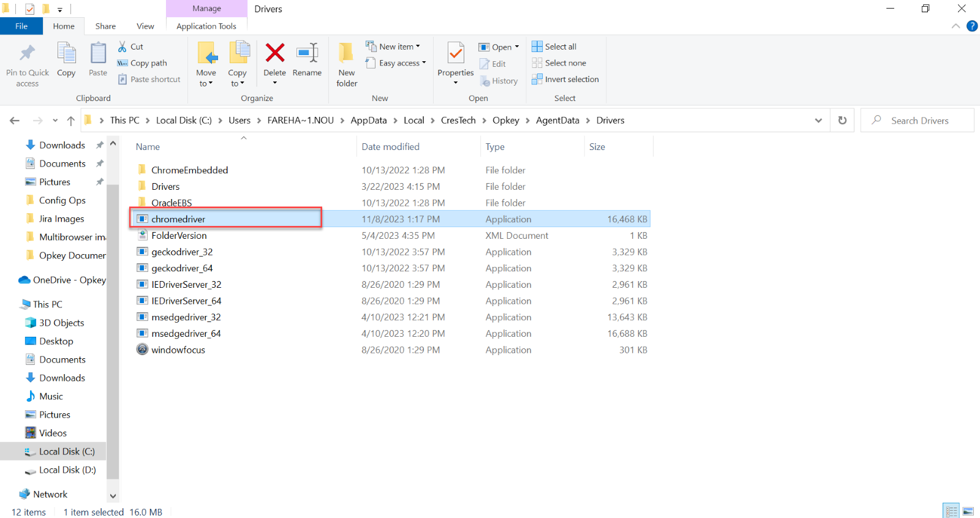980x518 pixels.
Task: Switch to the Share tab
Action: coord(105,26)
